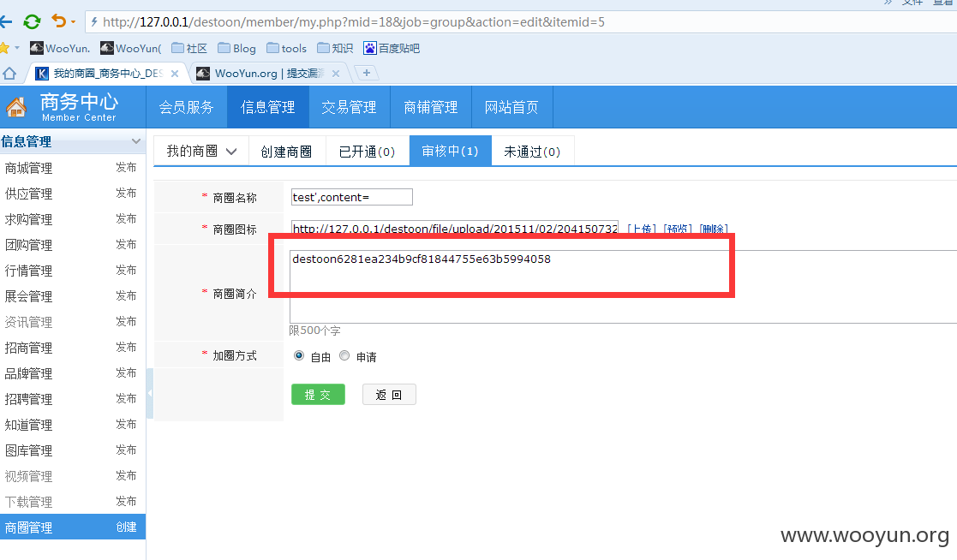Viewport: 957px width, 560px height.
Task: Open the WooYun( bookmark
Action: coord(130,48)
